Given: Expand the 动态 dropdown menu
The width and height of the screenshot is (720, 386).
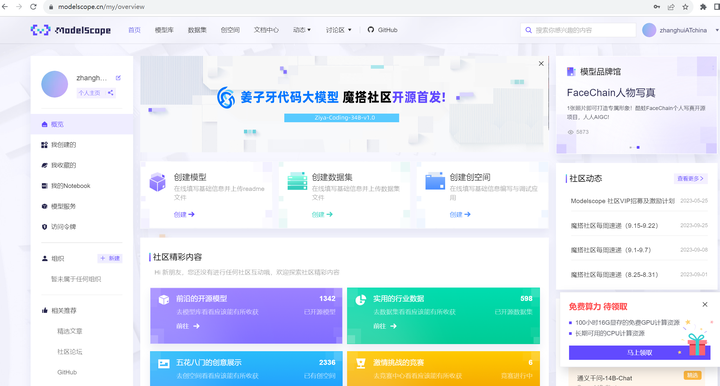Looking at the screenshot, I should point(302,30).
